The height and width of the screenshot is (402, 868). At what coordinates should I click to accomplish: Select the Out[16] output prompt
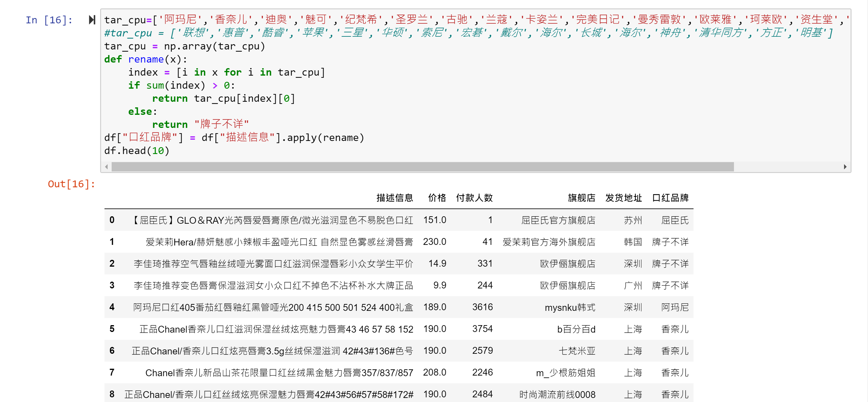(x=72, y=184)
